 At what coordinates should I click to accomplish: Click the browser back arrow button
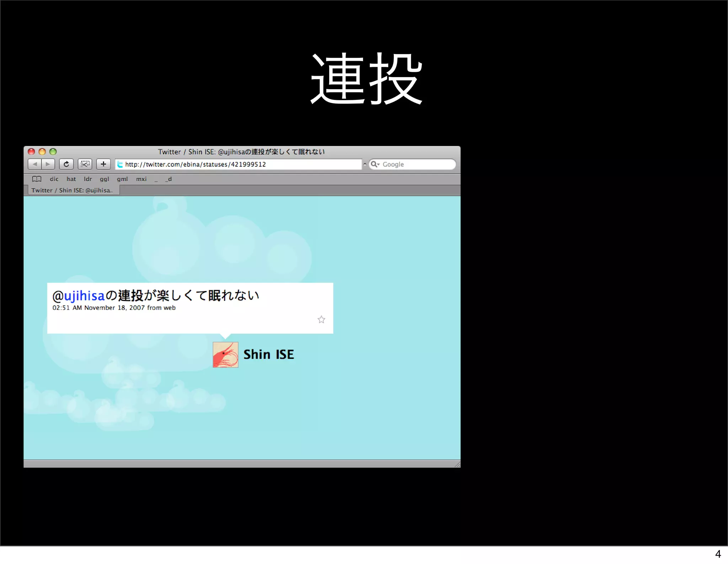coord(34,164)
